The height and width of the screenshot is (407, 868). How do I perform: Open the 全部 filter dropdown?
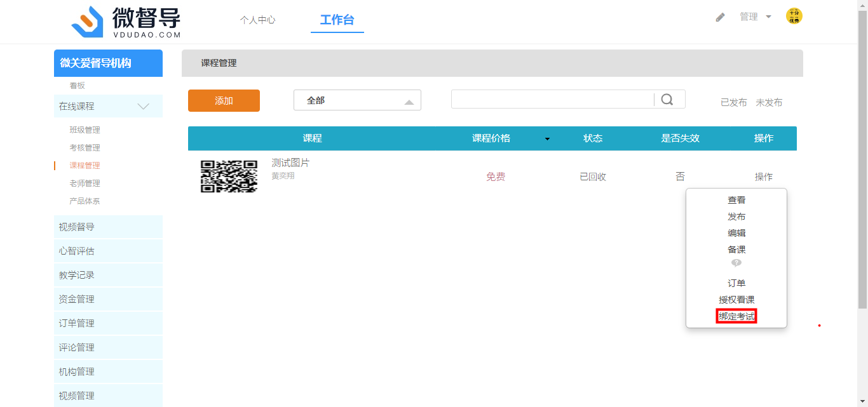point(357,100)
